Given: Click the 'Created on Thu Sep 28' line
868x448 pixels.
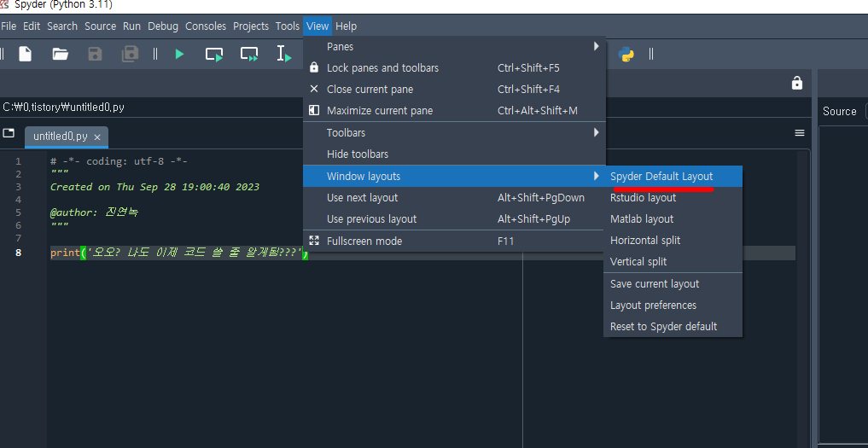Looking at the screenshot, I should [x=154, y=187].
